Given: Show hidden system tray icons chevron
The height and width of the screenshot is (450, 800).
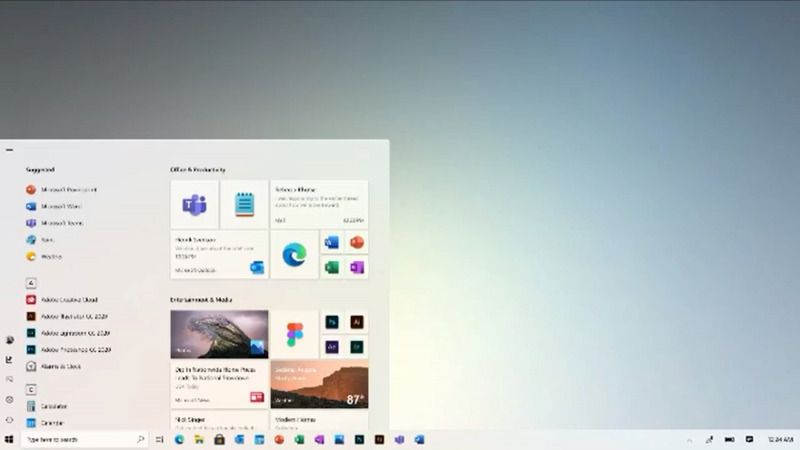Looking at the screenshot, I should [690, 439].
